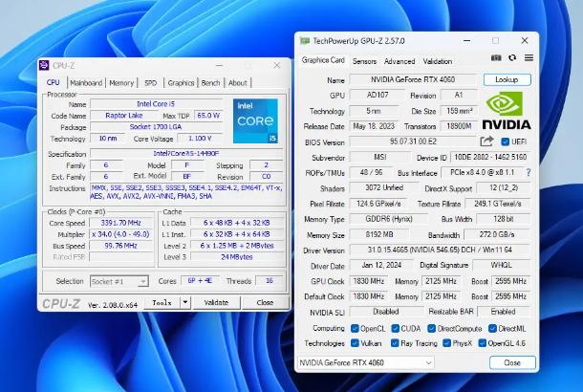The image size is (583, 392).
Task: Open the NVIDIA GeForce RTX 4060 GPU dropdown
Action: 366,362
